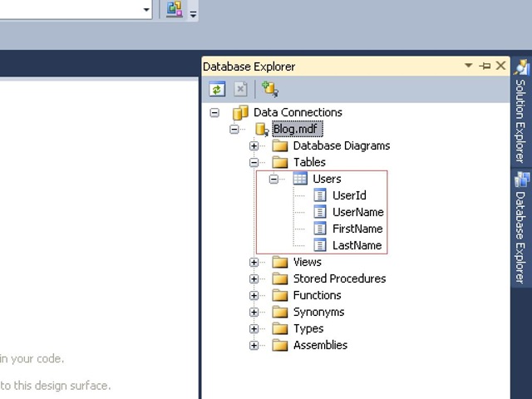
Task: Select the Users table label
Action: 327,179
